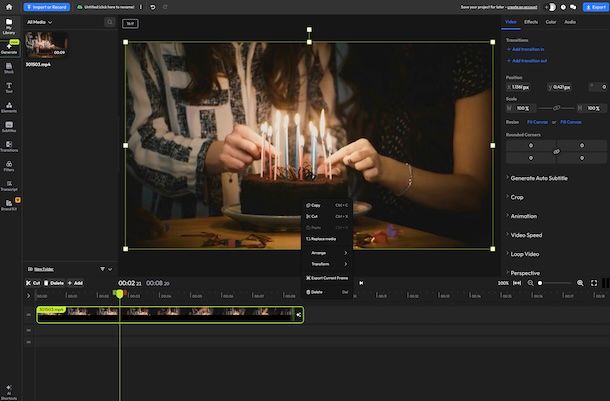Choose Replace media from context menu
Screen dimensions: 610x401
(322, 239)
